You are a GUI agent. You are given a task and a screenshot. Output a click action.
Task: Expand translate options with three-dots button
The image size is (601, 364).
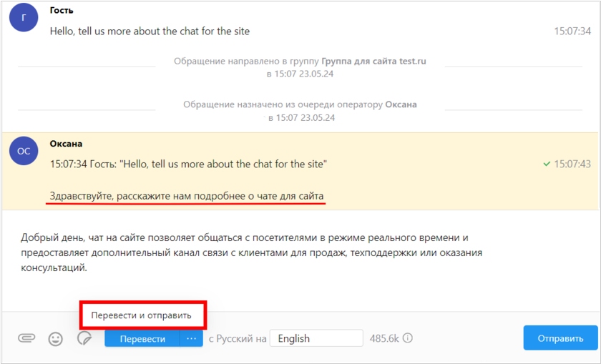point(191,339)
